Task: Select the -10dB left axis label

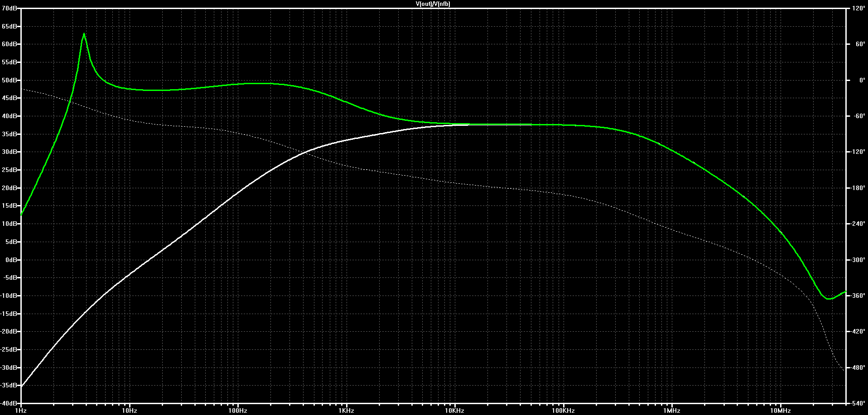Action: 9,296
